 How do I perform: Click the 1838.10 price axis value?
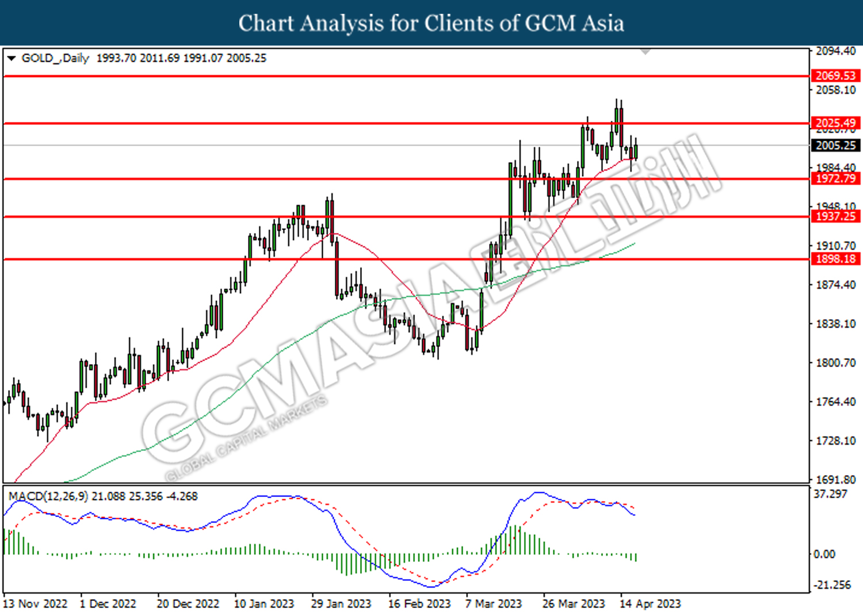[x=836, y=324]
